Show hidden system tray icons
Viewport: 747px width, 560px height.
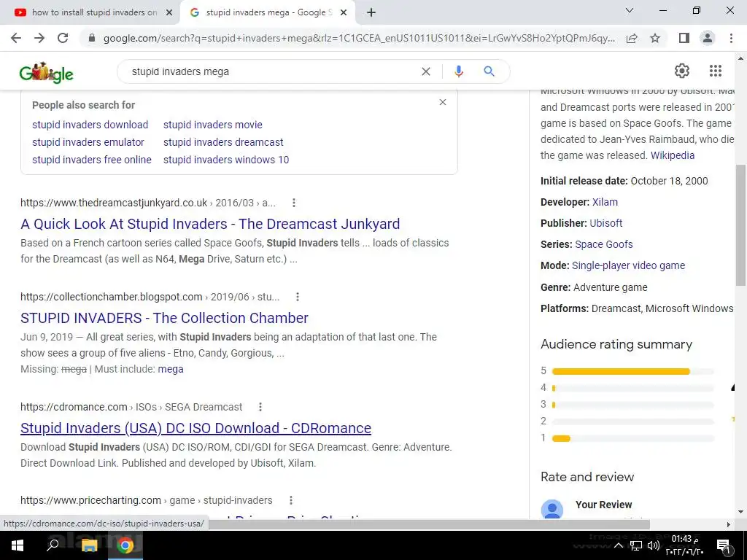pos(619,545)
